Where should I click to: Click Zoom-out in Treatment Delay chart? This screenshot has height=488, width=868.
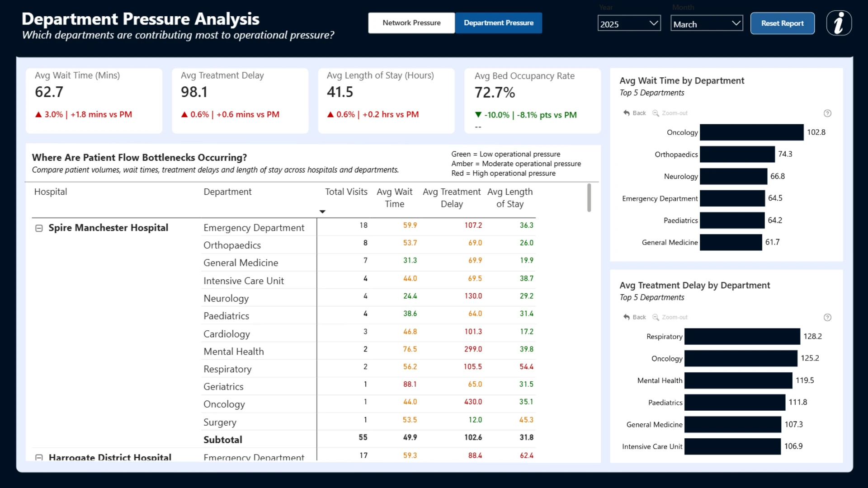[670, 317]
